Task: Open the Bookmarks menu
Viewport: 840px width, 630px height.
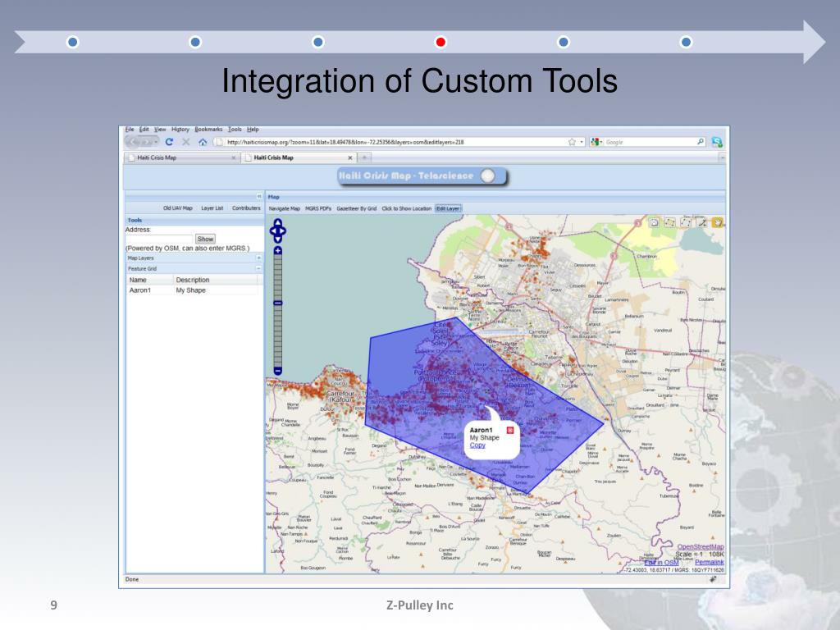Action: click(208, 129)
